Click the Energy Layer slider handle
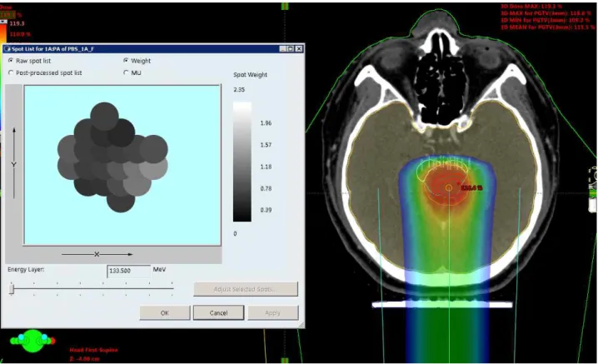Viewport: 598px width, 364px height. coord(12,289)
